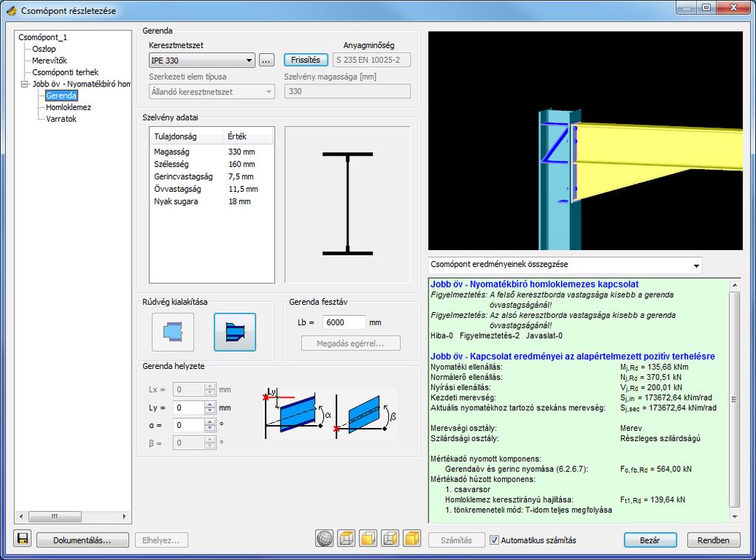
Task: Click the dialog title bar app icon
Action: (x=12, y=10)
